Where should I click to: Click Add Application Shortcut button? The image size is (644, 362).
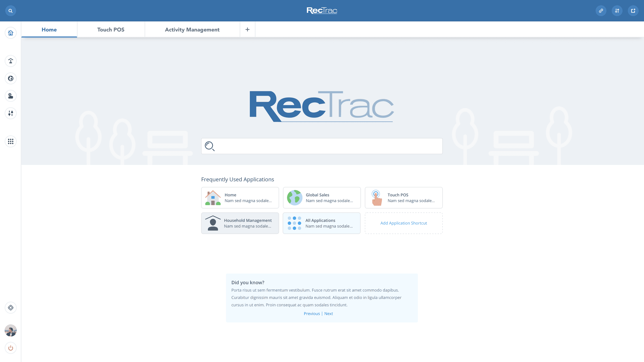404,223
